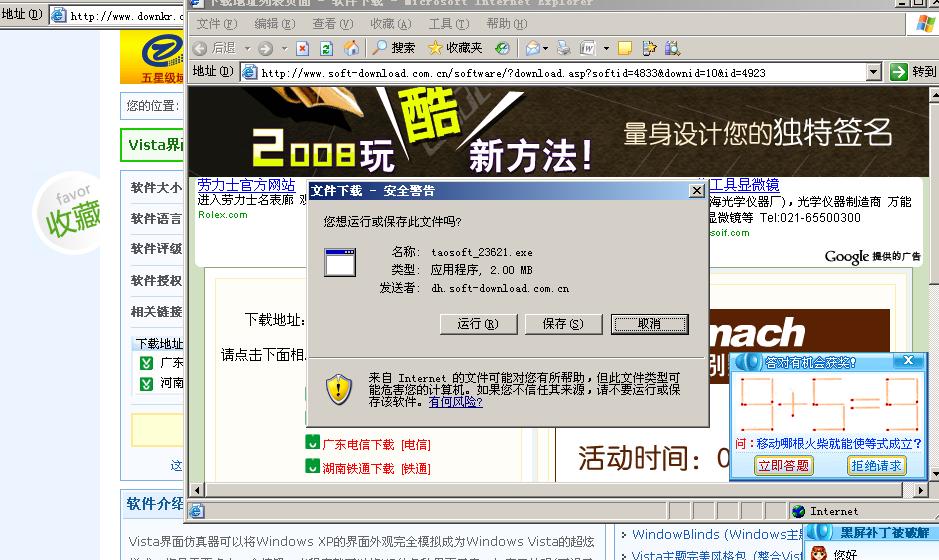Click the background window address field
The image size is (939, 560).
tap(117, 16)
